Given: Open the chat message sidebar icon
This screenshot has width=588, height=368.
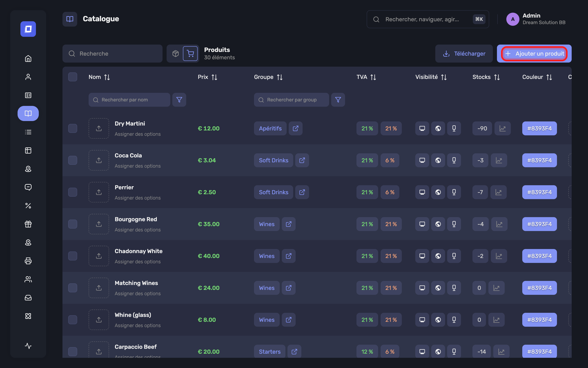Looking at the screenshot, I should [x=28, y=187].
